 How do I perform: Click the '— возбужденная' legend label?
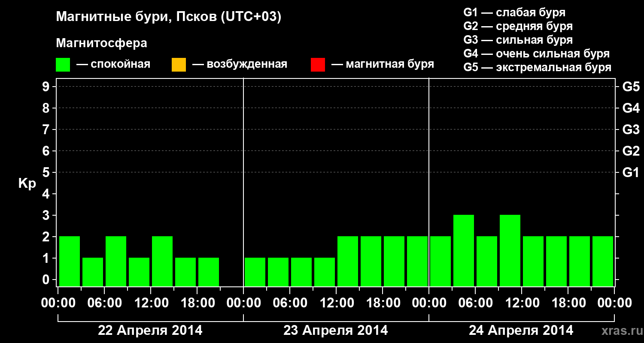tap(240, 64)
